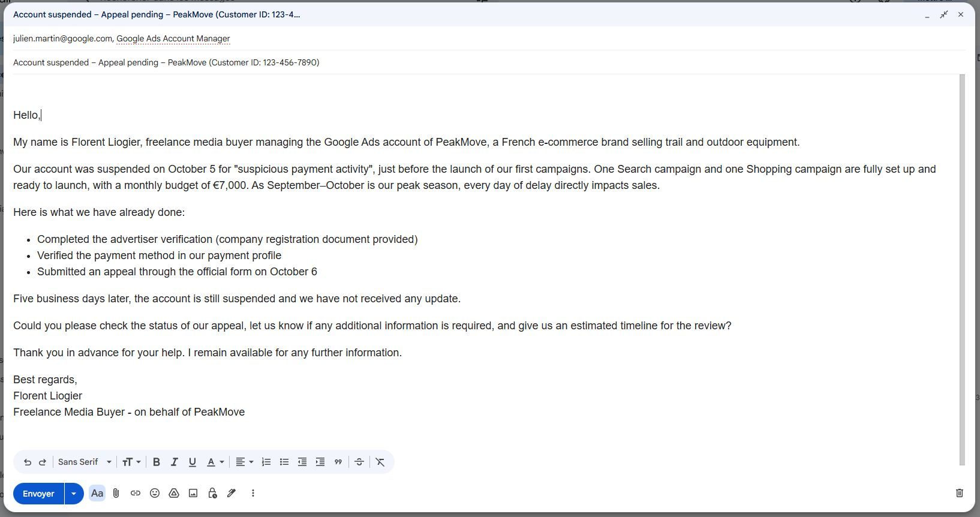Click the 'Verified the payment method' bullet

(x=160, y=256)
